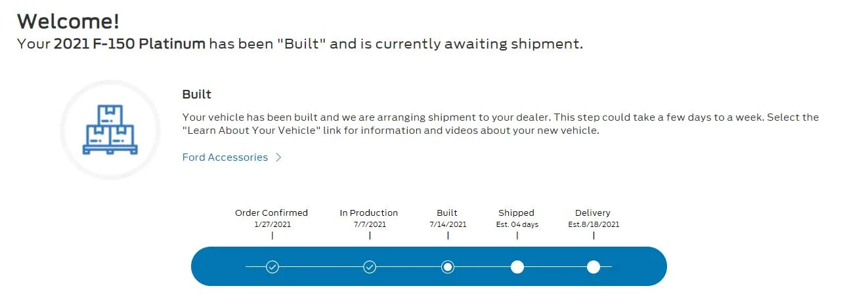Viewport: 868px width, 307px height.
Task: Click the 2021 F-150 Platinum vehicle name
Action: click(x=129, y=44)
